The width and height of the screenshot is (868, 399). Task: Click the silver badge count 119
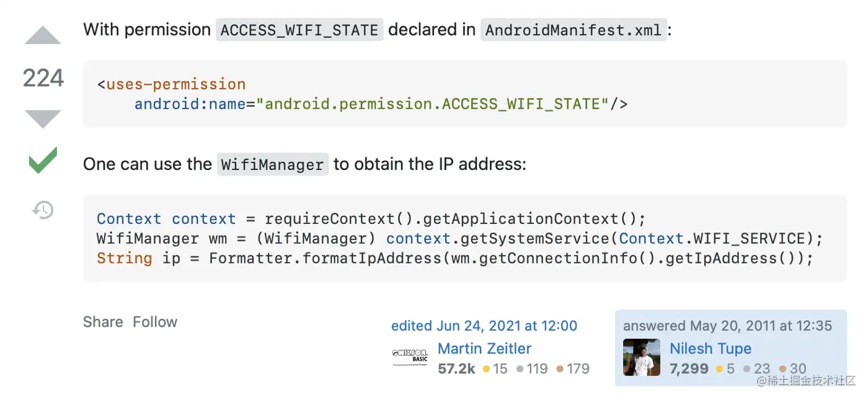pos(533,369)
